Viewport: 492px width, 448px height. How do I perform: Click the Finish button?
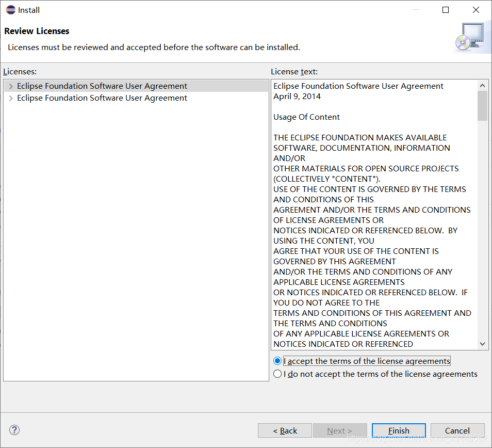pyautogui.click(x=399, y=430)
